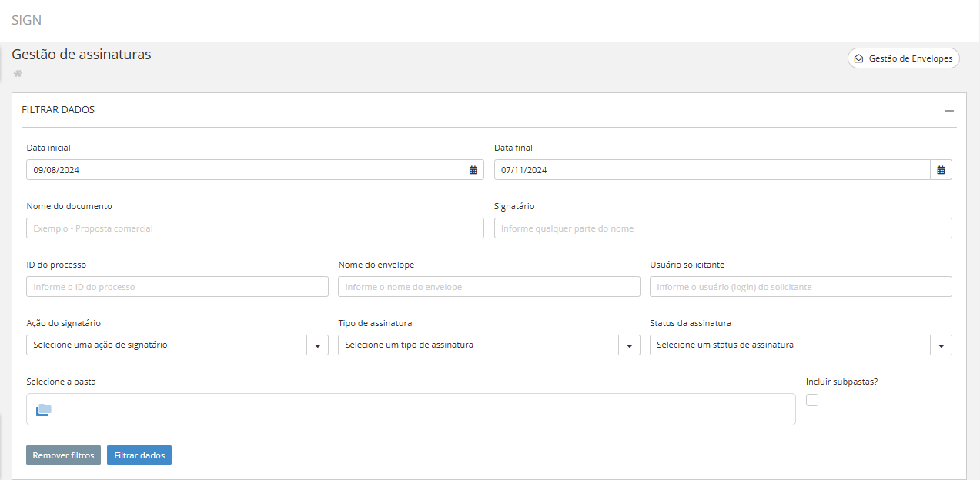Click the Nome do envelope field
This screenshot has height=480, width=980.
(x=488, y=287)
